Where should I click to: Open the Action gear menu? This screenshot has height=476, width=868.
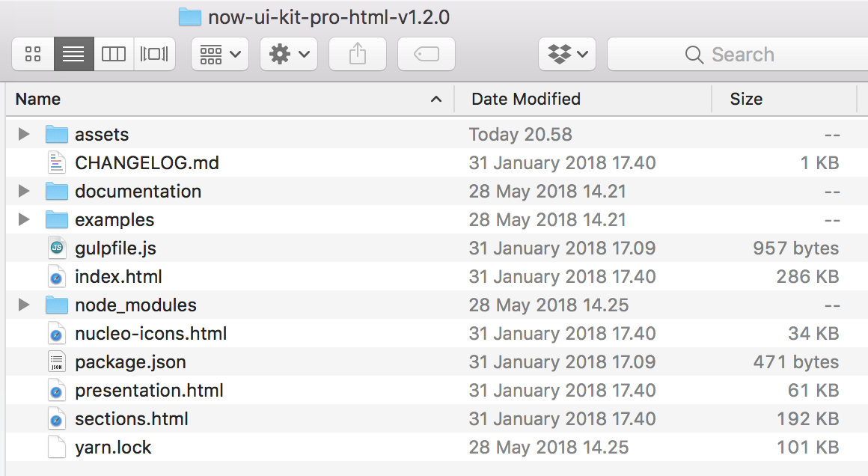(x=288, y=54)
